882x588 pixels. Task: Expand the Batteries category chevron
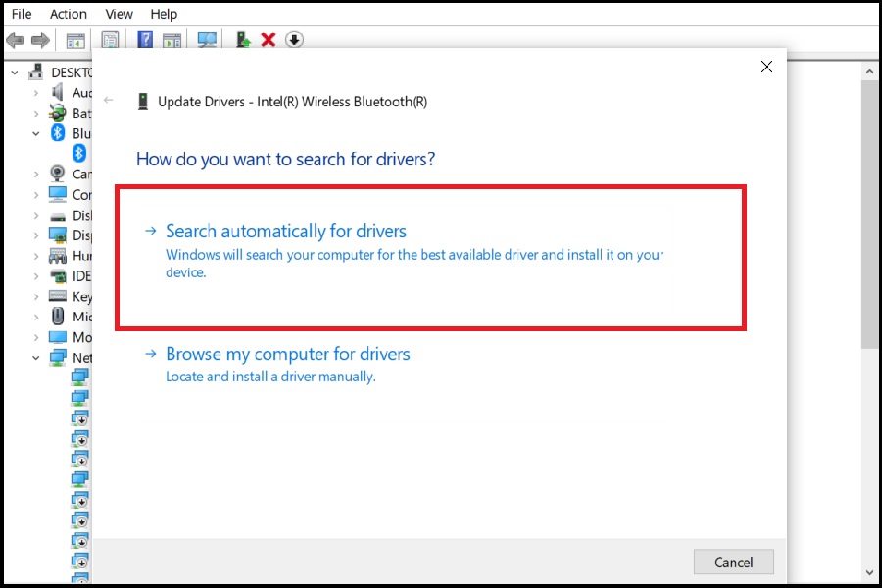pos(36,113)
